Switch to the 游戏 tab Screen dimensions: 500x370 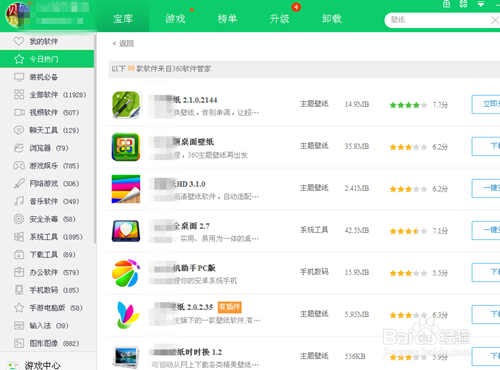click(175, 19)
